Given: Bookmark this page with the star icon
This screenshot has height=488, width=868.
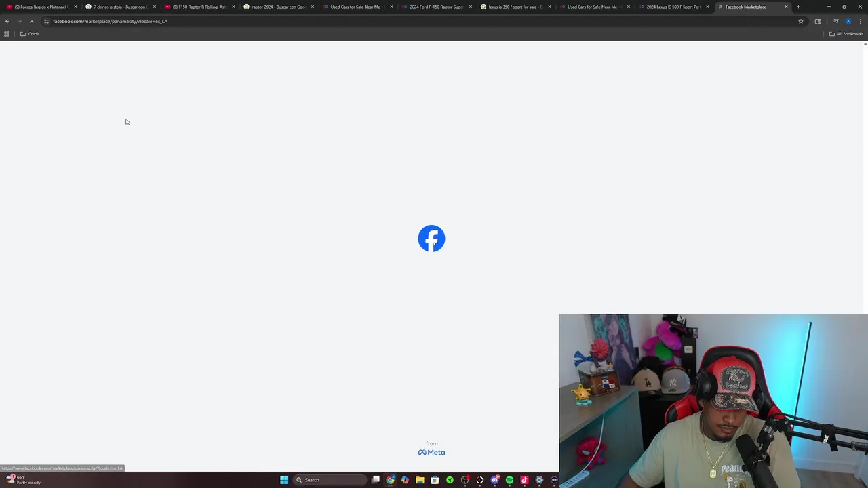Looking at the screenshot, I should tap(801, 21).
